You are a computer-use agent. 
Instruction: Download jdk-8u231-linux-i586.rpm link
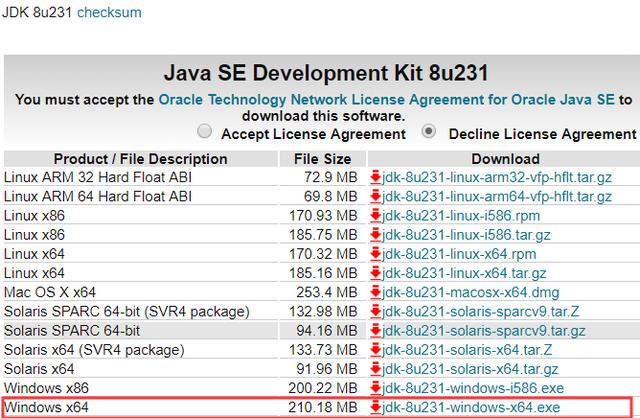coord(461,216)
